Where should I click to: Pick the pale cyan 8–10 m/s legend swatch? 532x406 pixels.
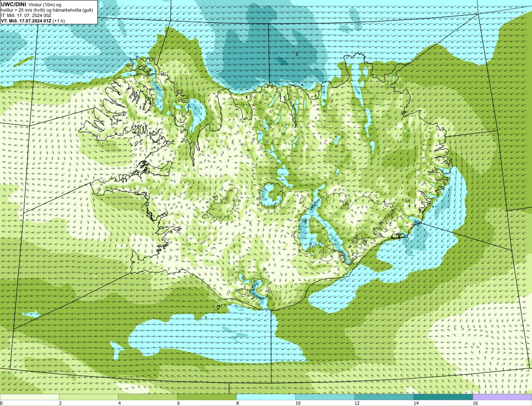click(266, 397)
